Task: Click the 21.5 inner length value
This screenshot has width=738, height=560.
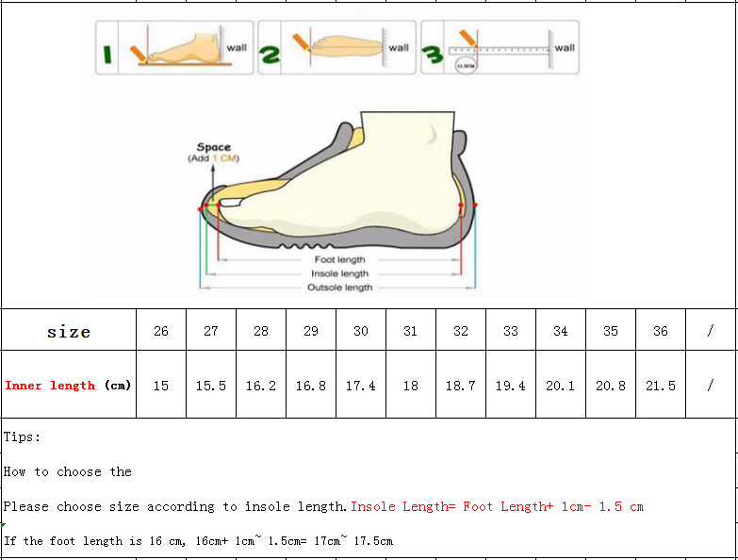Action: (x=661, y=386)
